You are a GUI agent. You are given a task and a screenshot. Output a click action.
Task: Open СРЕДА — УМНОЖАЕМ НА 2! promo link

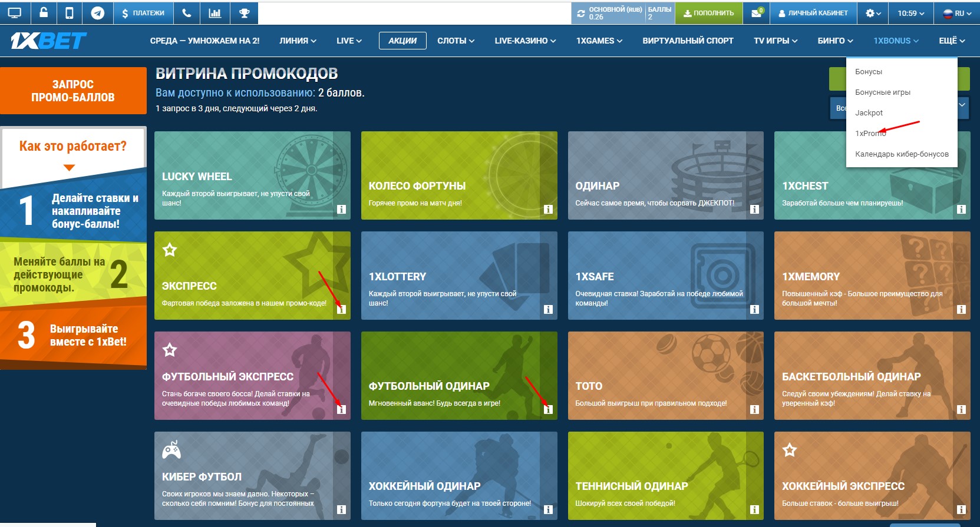point(204,41)
